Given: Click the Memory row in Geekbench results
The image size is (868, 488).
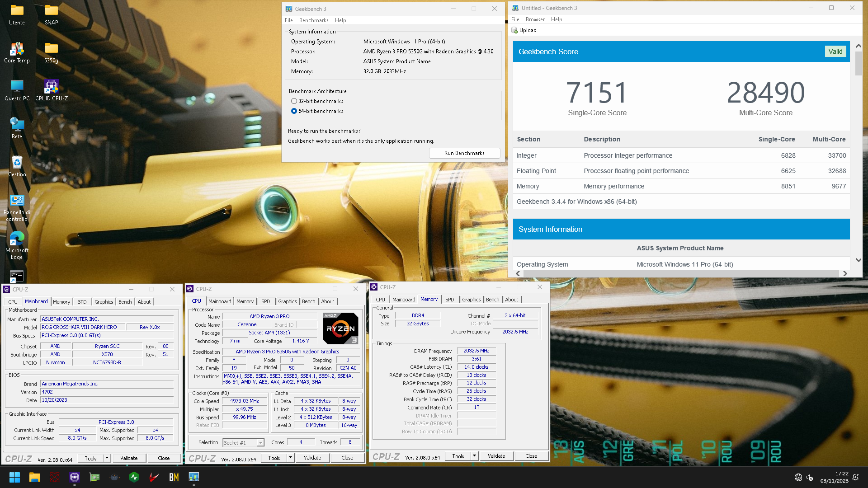Looking at the screenshot, I should coord(681,186).
